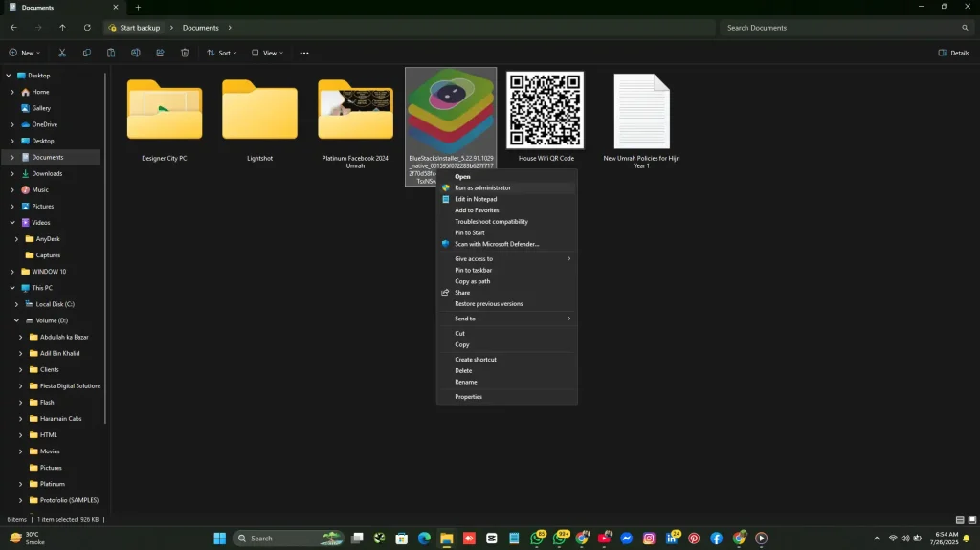Screen dimensions: 980x550
Task: Launch Microsoft Edge from the taskbar
Action: pyautogui.click(x=424, y=539)
